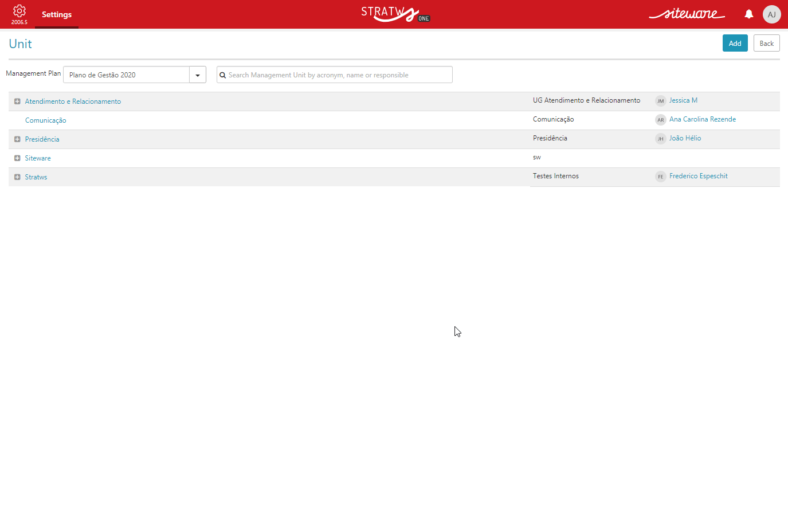
Task: Open the Presidência unit link
Action: (x=42, y=139)
